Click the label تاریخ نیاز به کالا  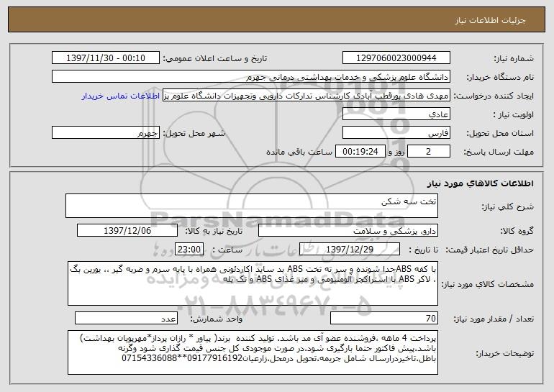[214, 232]
